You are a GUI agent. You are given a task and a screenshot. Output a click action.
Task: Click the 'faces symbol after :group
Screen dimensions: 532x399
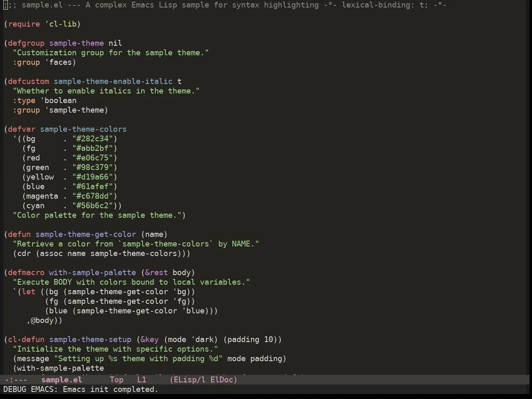[58, 62]
